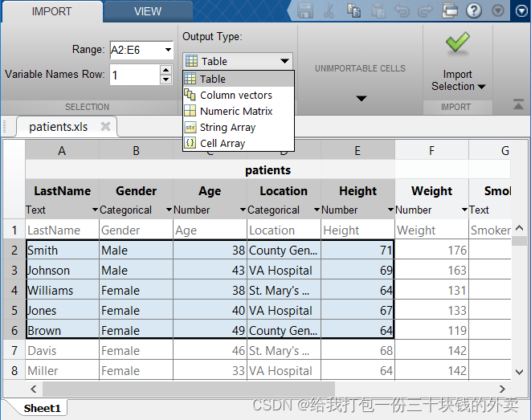Open the Range dropdown arrow

(168, 50)
